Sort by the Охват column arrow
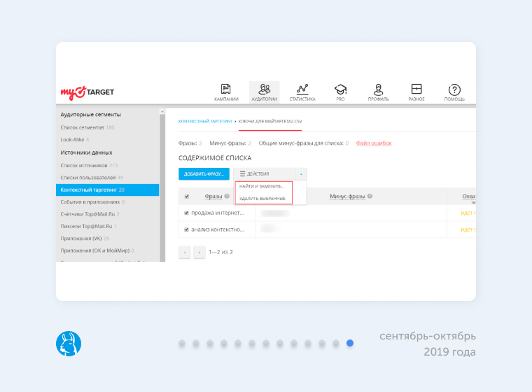Screen dimensions: 532x392 474,202
